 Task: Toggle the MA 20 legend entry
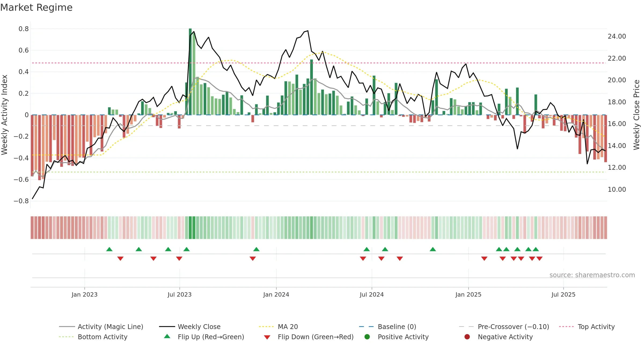click(x=278, y=327)
